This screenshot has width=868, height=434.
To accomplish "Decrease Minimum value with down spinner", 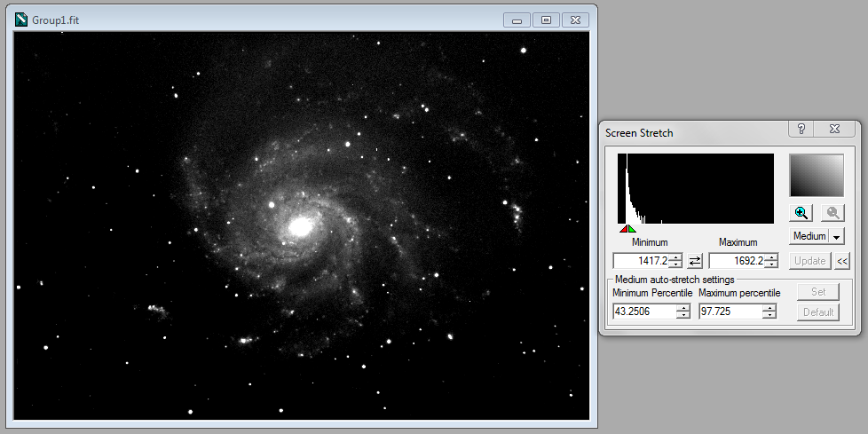I will click(675, 264).
